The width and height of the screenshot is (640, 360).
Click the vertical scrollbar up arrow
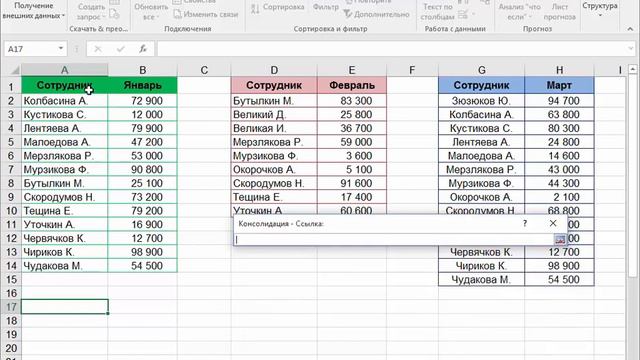click(633, 69)
